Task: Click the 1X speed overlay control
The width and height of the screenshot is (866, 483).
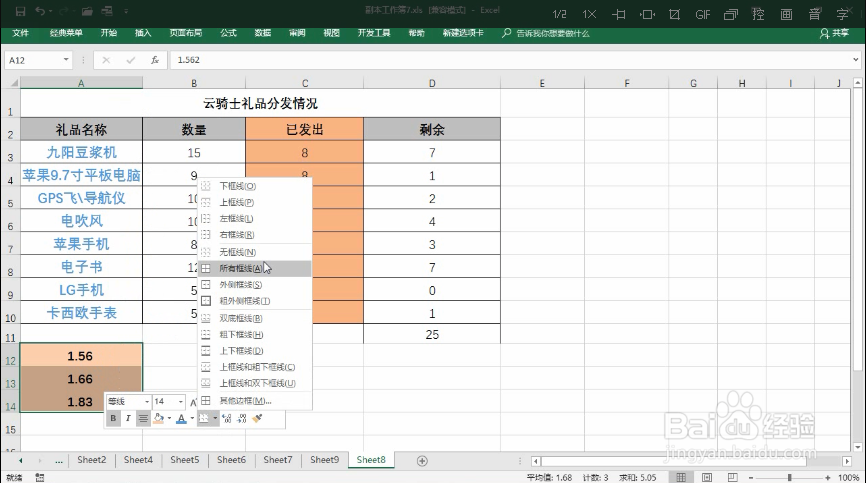Action: pyautogui.click(x=589, y=14)
